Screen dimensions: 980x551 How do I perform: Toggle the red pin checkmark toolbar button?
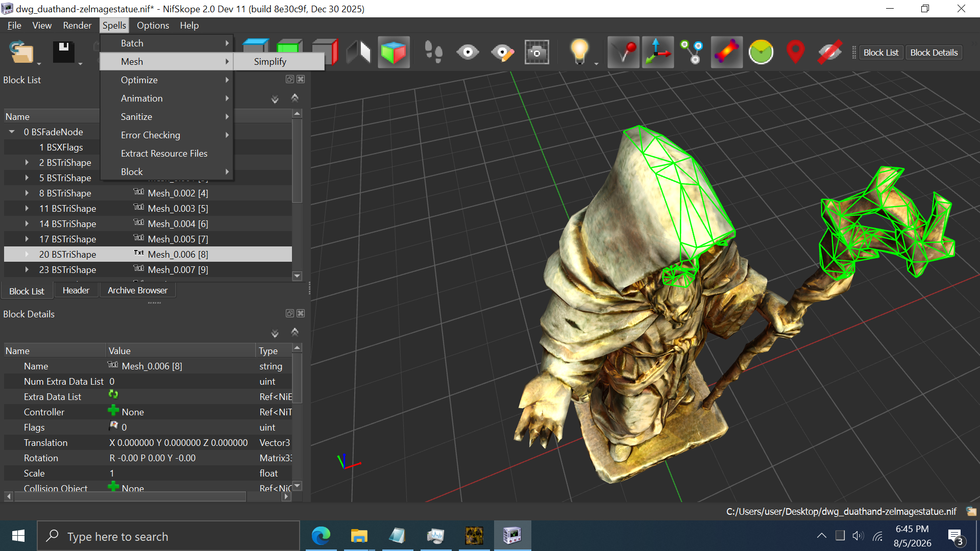pyautogui.click(x=623, y=52)
